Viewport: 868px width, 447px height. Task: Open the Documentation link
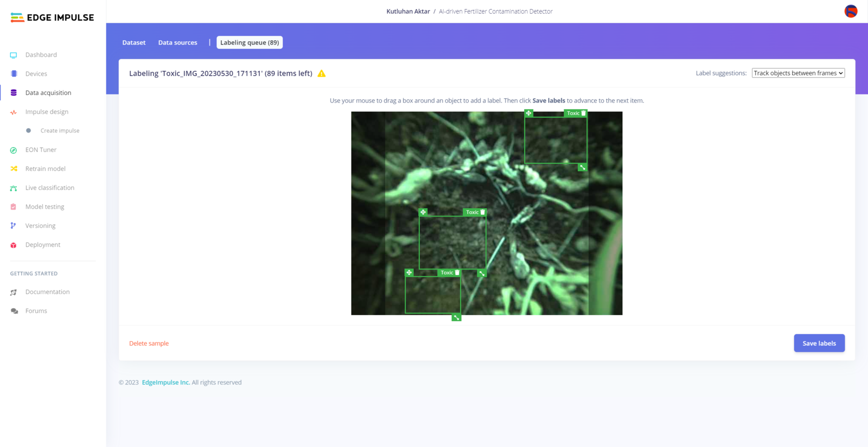click(x=48, y=292)
